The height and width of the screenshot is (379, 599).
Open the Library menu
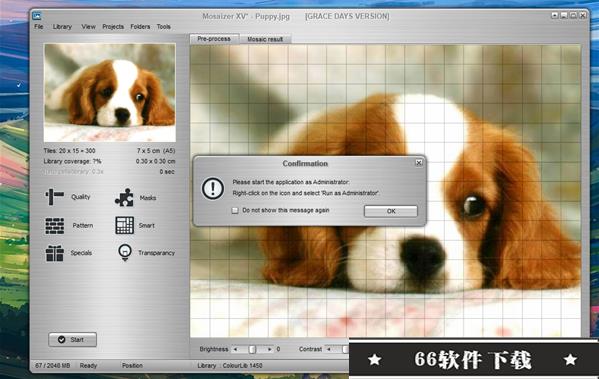(x=62, y=27)
